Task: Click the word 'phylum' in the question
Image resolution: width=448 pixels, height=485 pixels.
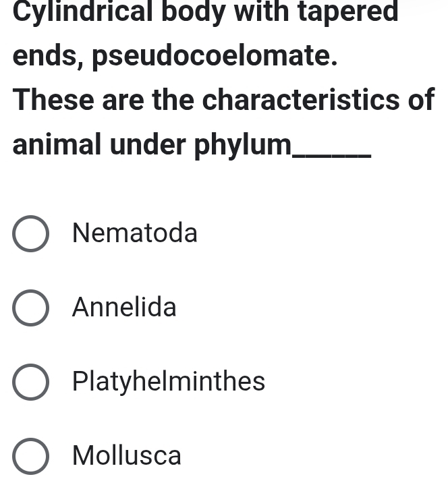Action: tap(244, 146)
